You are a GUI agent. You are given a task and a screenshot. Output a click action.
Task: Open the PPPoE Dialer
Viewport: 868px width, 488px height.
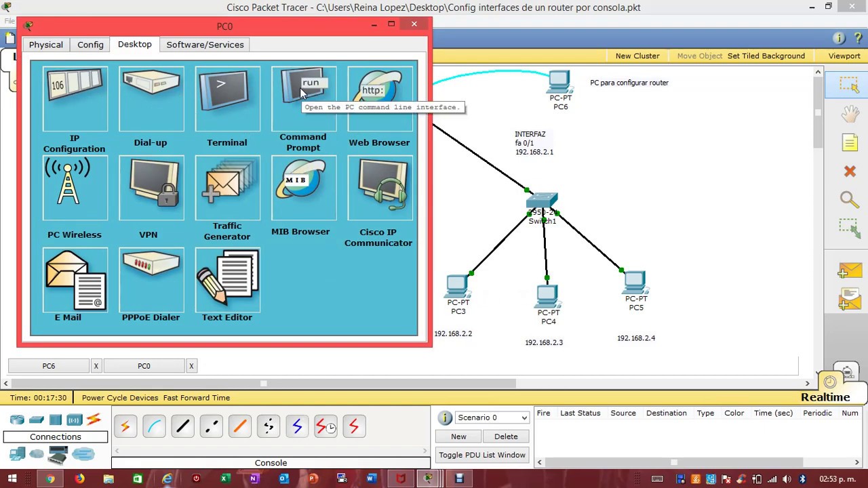point(151,280)
